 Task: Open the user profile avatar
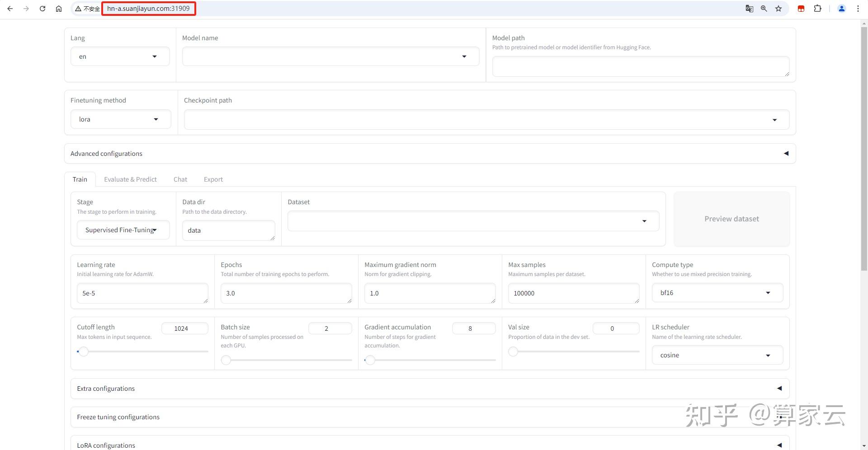point(842,9)
